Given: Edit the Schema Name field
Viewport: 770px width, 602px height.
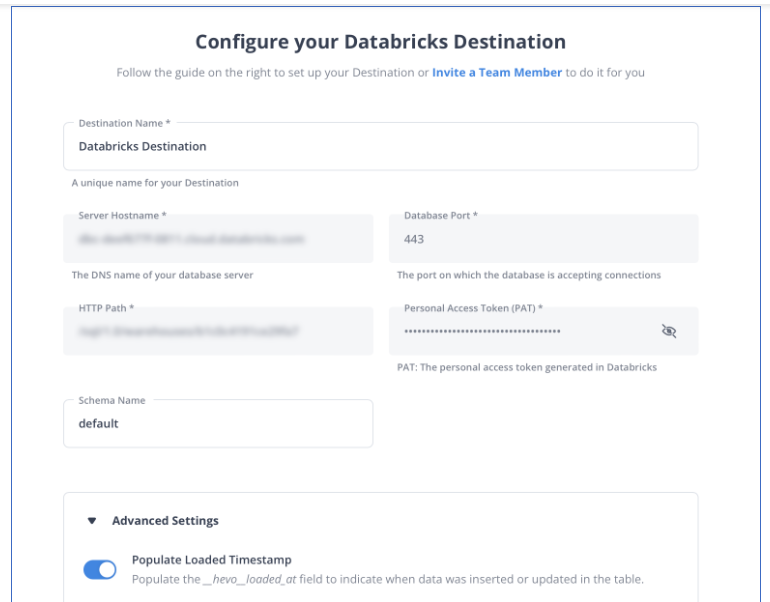Looking at the screenshot, I should (x=218, y=423).
